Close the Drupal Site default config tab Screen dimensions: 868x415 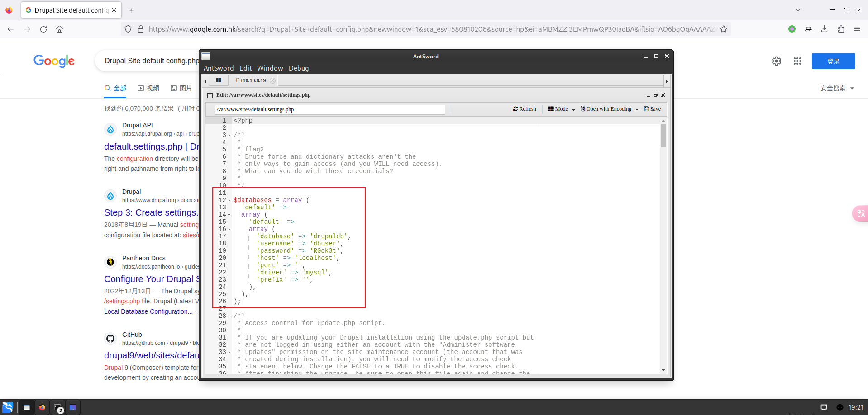pos(114,10)
